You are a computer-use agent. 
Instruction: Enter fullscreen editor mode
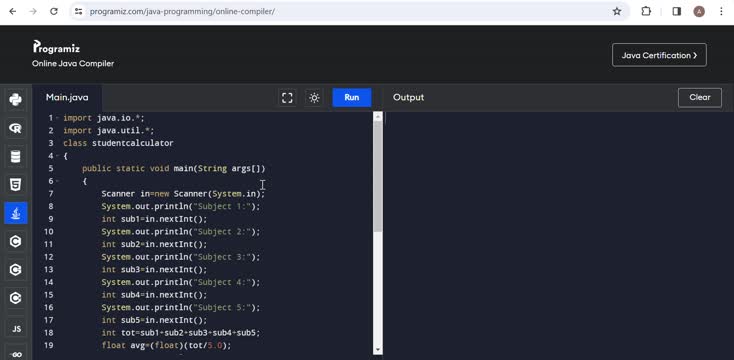coord(287,97)
